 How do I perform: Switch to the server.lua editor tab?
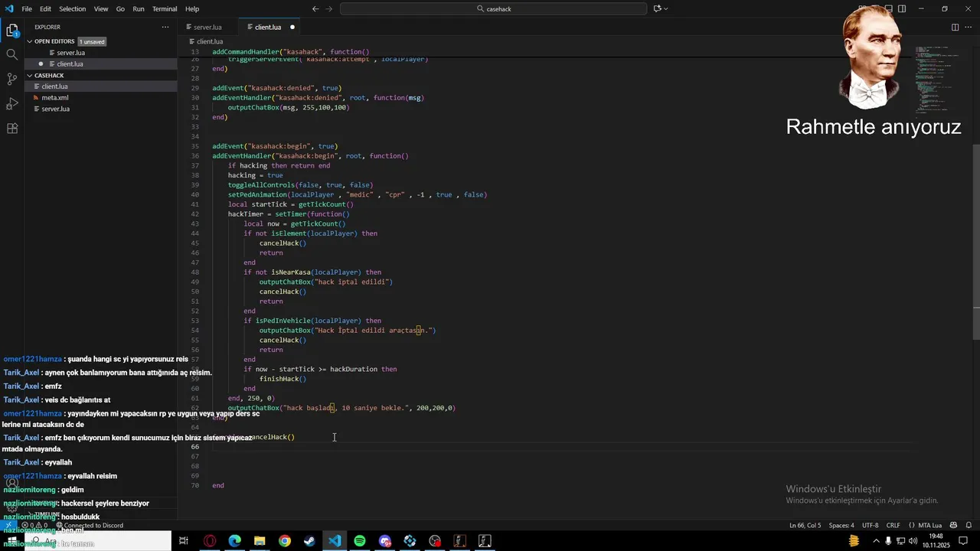tap(207, 27)
